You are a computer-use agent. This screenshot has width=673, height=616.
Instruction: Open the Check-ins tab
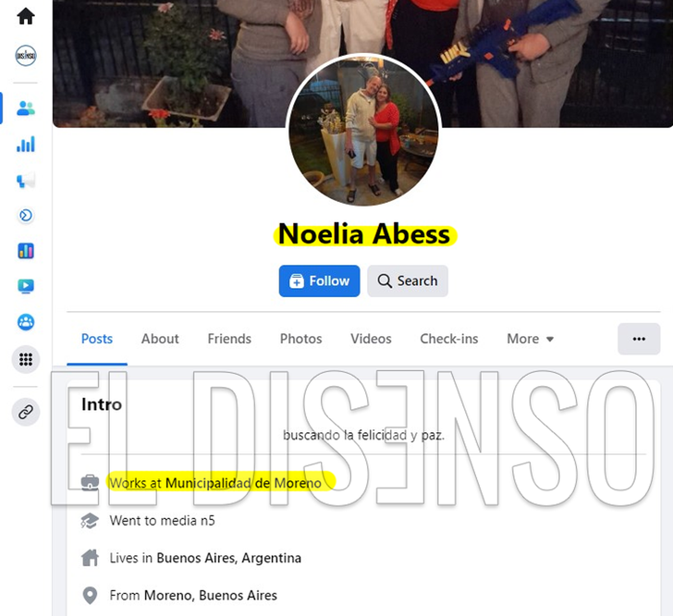pyautogui.click(x=449, y=339)
